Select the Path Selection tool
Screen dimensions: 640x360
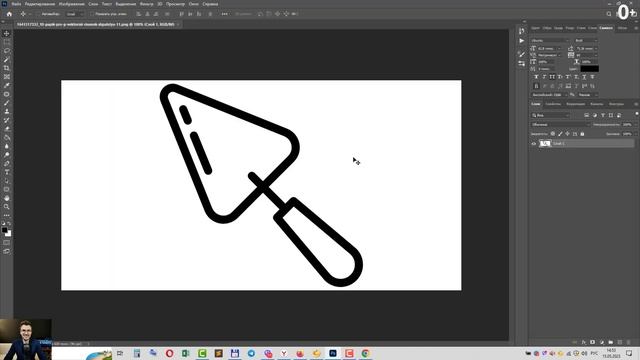[x=7, y=181]
